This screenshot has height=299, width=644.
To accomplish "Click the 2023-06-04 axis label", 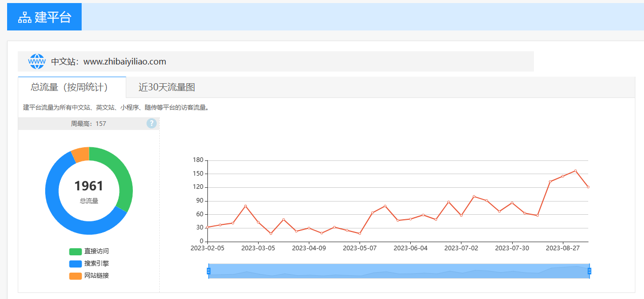I will pos(410,248).
